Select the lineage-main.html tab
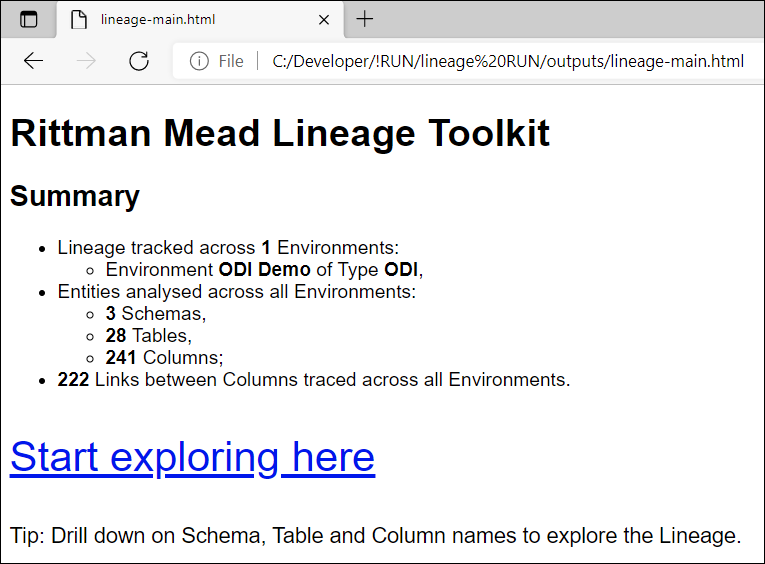The height and width of the screenshot is (564, 765). (200, 20)
